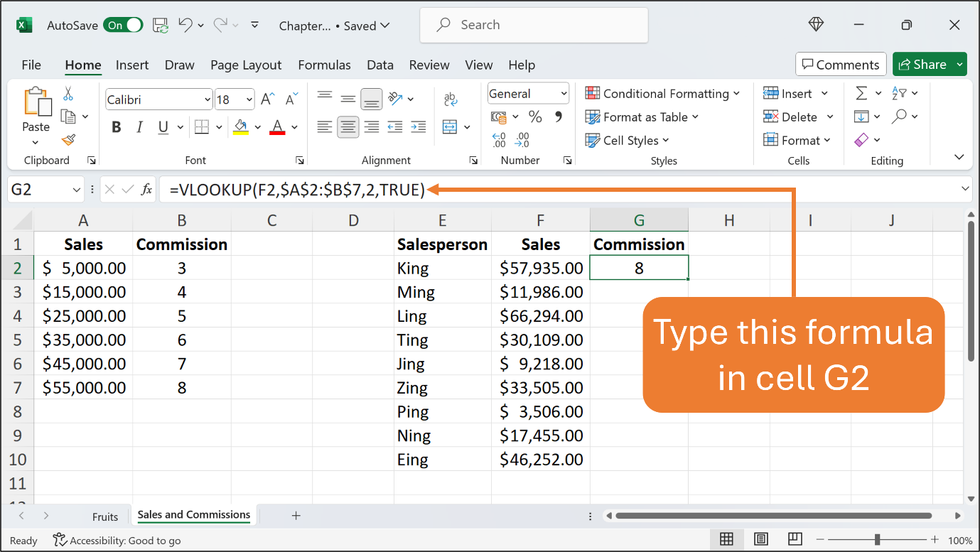Viewport: 980px width, 552px height.
Task: Click the Insert Function fx icon
Action: point(147,190)
